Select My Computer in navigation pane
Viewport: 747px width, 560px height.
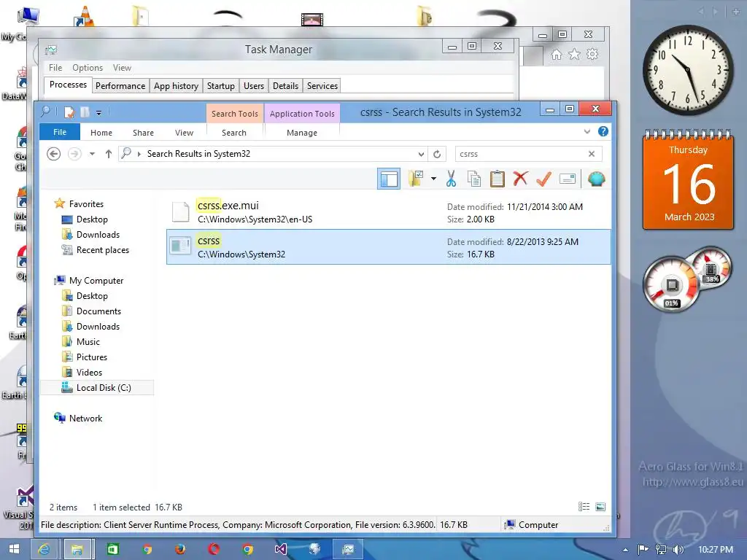pyautogui.click(x=96, y=281)
